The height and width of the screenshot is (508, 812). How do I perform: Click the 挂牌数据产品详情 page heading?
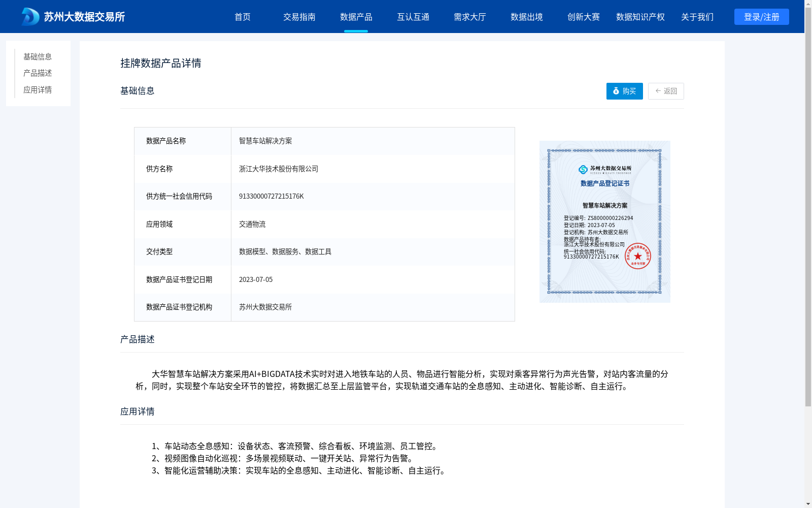(x=161, y=63)
